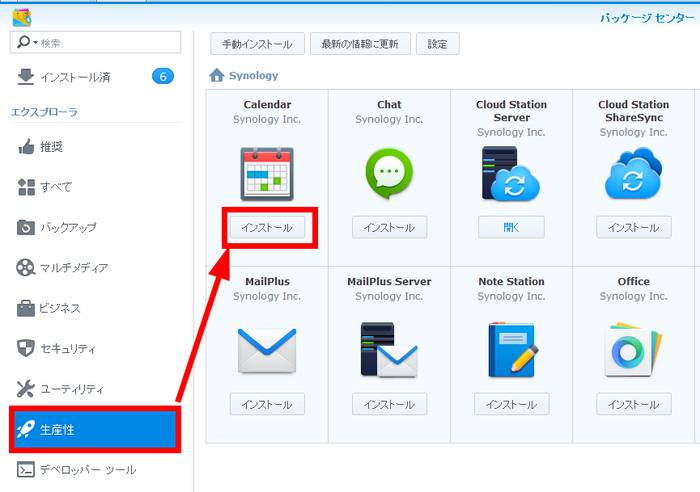This screenshot has width=700, height=492.
Task: Click the home icon in breadcrumb
Action: point(217,75)
